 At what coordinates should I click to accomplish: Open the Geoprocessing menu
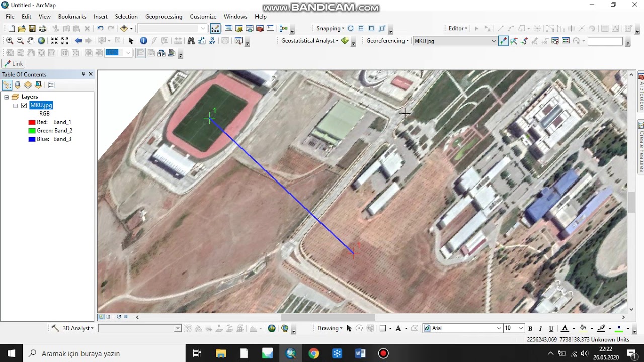click(164, 17)
